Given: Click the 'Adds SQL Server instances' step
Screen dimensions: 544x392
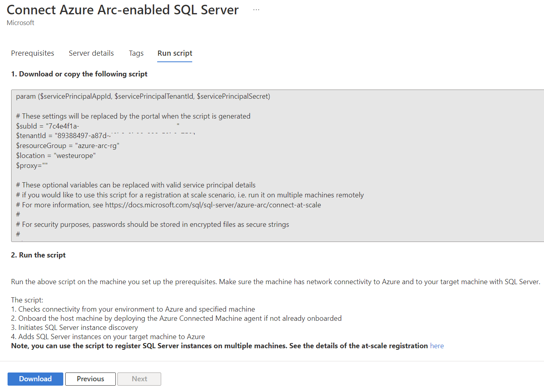Looking at the screenshot, I should pos(108,337).
